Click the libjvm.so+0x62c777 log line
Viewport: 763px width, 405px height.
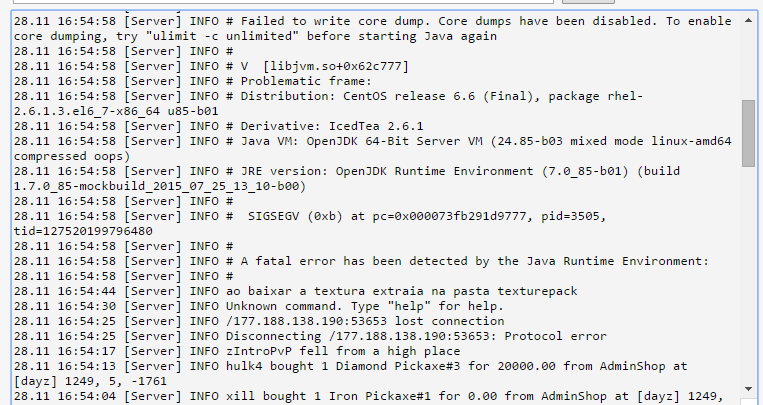[x=211, y=66]
